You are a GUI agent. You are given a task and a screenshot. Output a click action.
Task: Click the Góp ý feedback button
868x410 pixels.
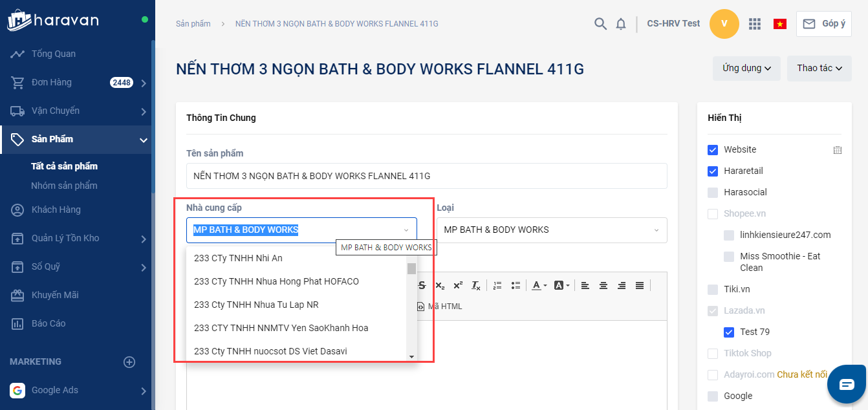823,24
